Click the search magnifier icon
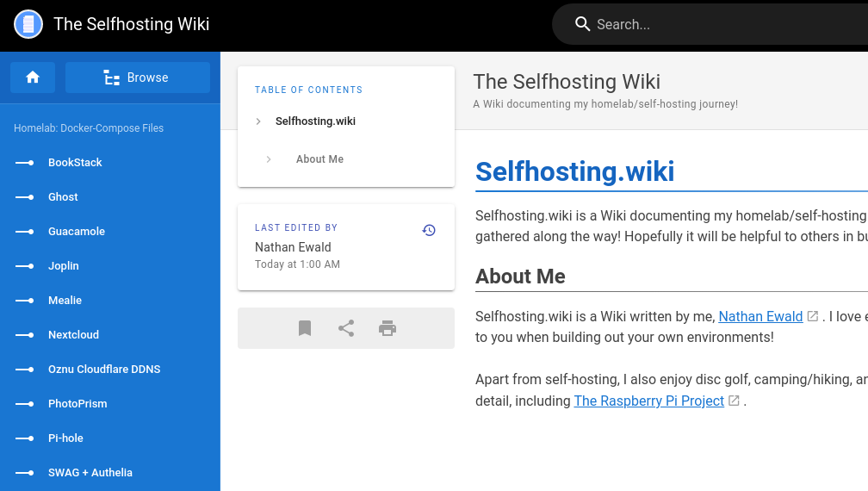Screen dimensions: 868x491 (x=582, y=24)
